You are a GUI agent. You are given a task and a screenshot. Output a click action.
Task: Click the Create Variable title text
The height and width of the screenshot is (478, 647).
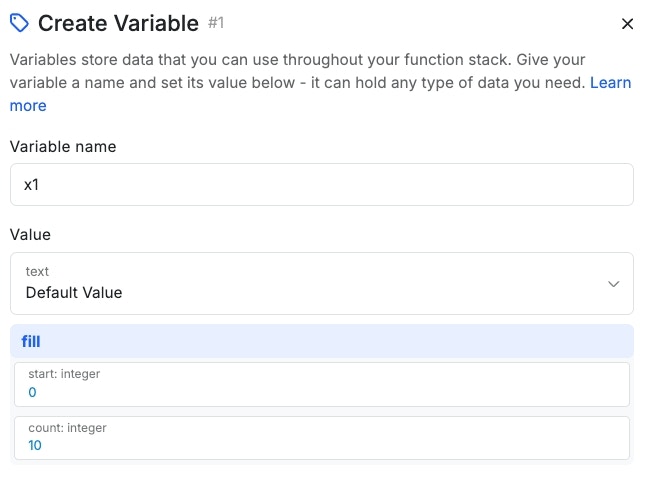118,24
